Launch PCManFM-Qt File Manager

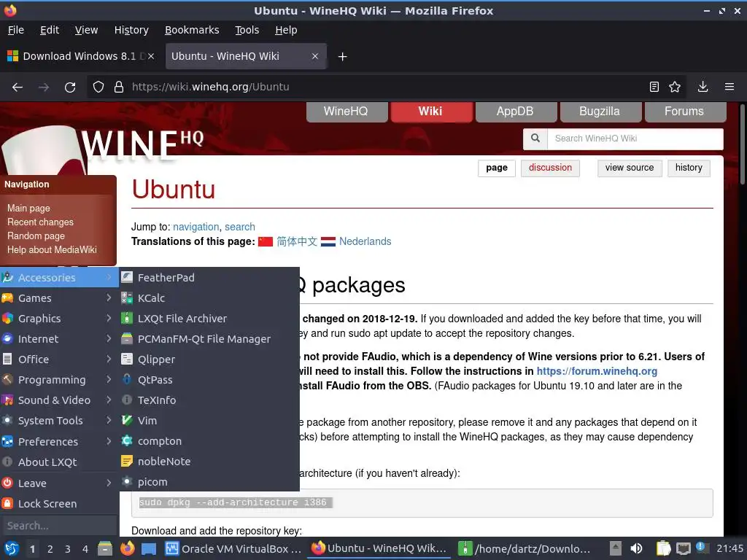[x=209, y=338]
